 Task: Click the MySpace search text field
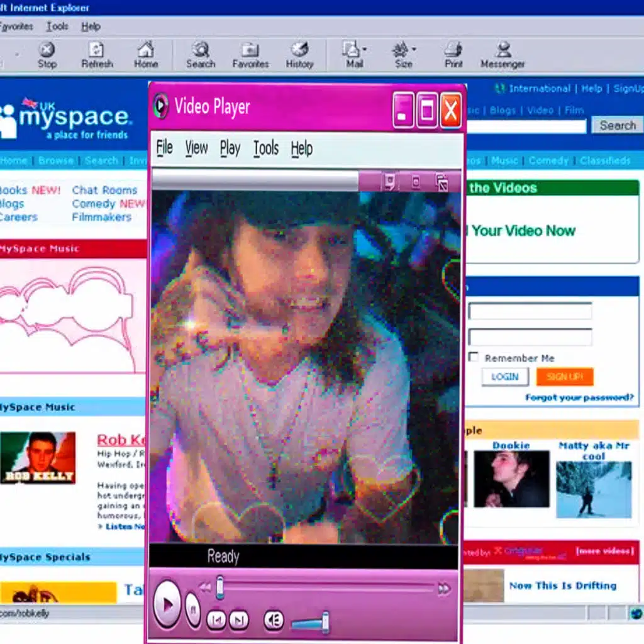526,126
